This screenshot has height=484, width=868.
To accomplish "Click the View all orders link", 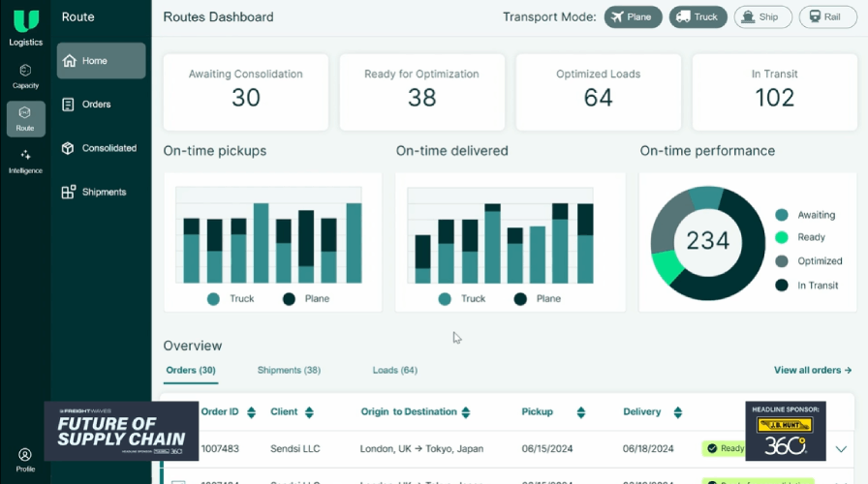I will click(x=812, y=370).
